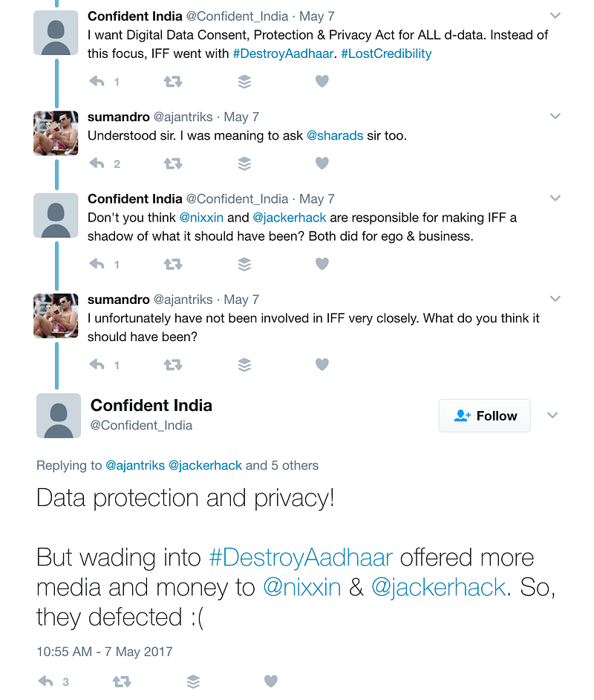Open the @sharads profile mention
594x700 pixels.
(x=334, y=136)
